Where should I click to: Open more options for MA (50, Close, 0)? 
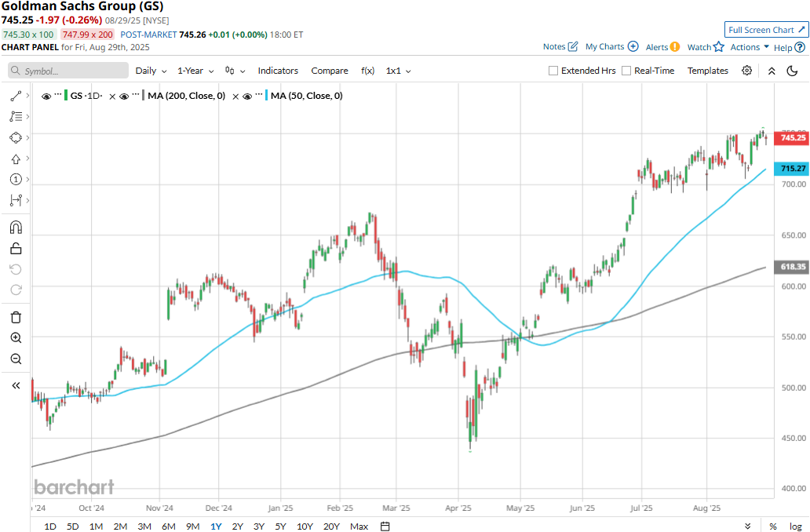point(259,95)
